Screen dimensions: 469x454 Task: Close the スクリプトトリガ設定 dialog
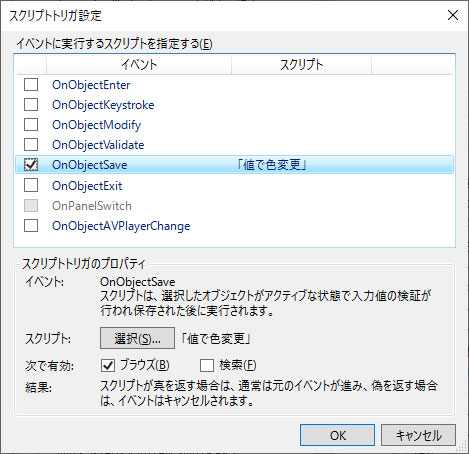(x=453, y=15)
